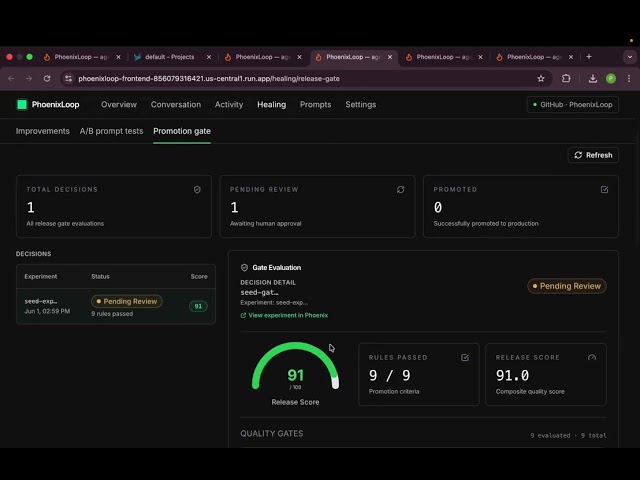Close the default - Projects tab
This screenshot has width=640, height=480.
pyautogui.click(x=209, y=57)
